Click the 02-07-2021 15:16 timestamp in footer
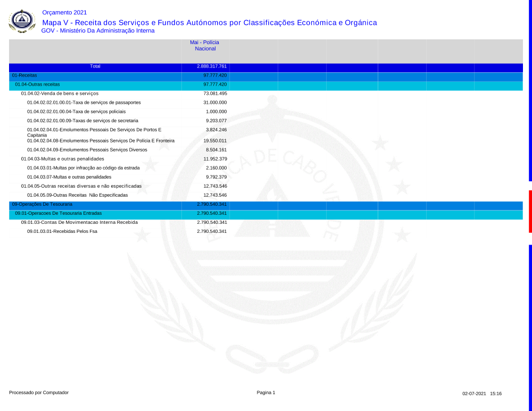This screenshot has height=411, width=532. coord(481,393)
